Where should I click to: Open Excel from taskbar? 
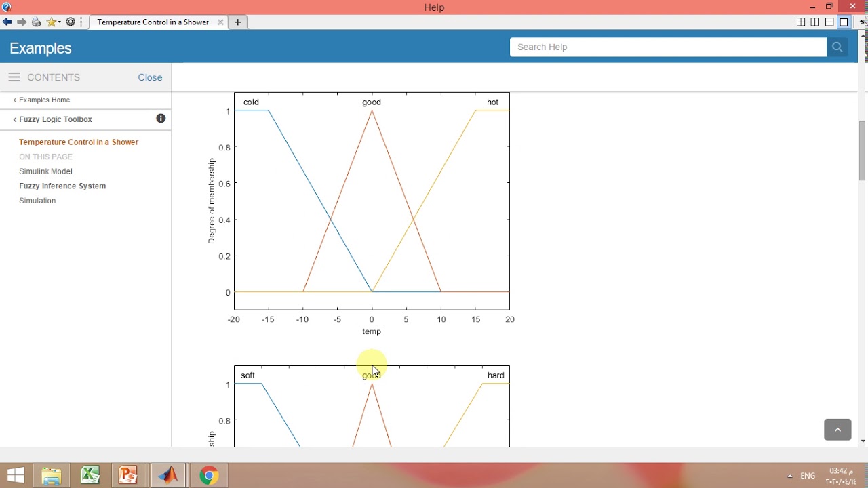(90, 475)
